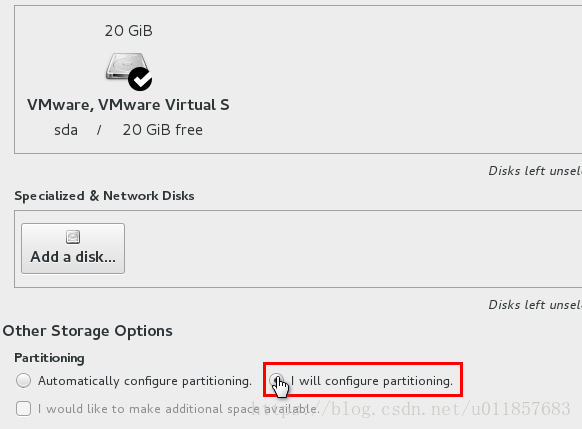Click "Disks left unselected" note under network disks

click(535, 305)
